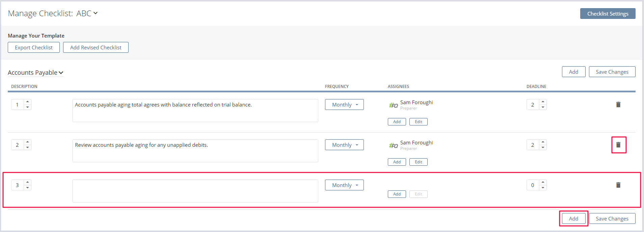Click row 1 order number field

pyautogui.click(x=18, y=105)
